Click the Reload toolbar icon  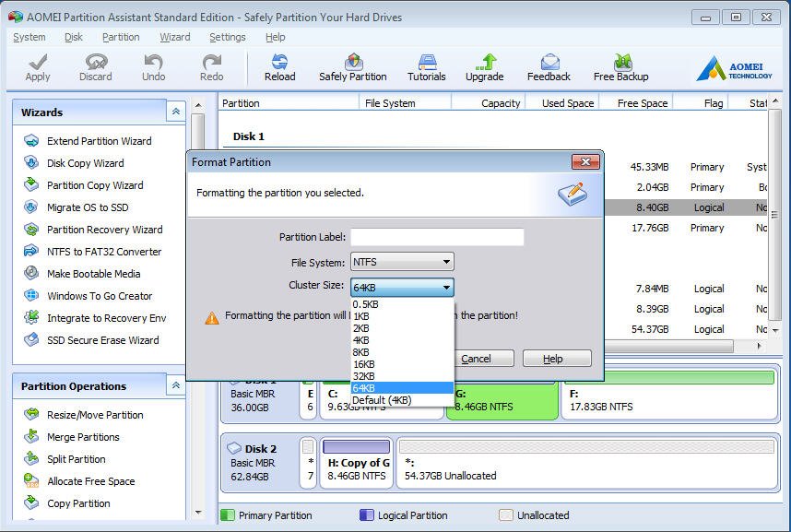point(280,67)
